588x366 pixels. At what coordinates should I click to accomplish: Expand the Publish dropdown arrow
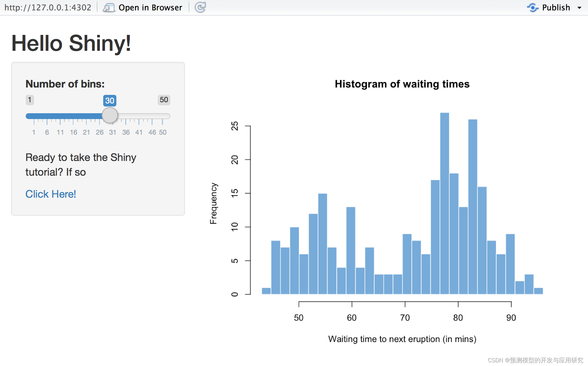579,8
